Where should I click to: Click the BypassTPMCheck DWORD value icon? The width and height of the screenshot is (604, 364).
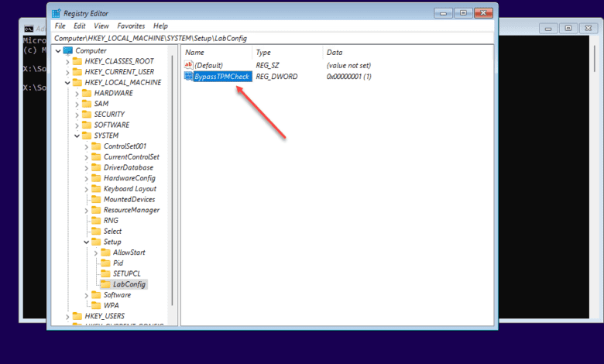189,76
